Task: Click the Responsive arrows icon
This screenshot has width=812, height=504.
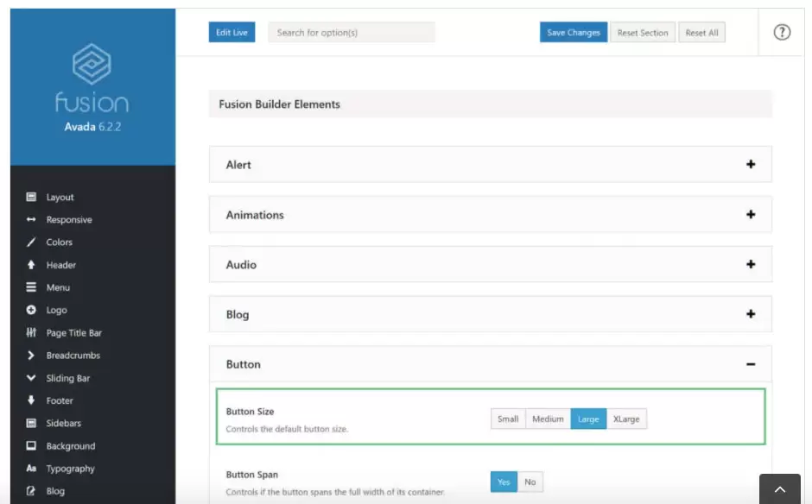Action: (x=31, y=219)
